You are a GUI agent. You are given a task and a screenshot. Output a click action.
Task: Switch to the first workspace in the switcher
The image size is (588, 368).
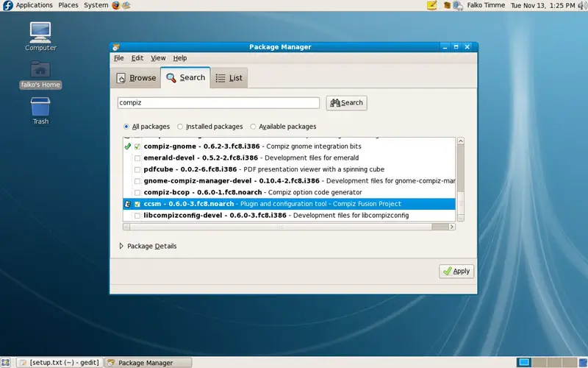pyautogui.click(x=523, y=362)
